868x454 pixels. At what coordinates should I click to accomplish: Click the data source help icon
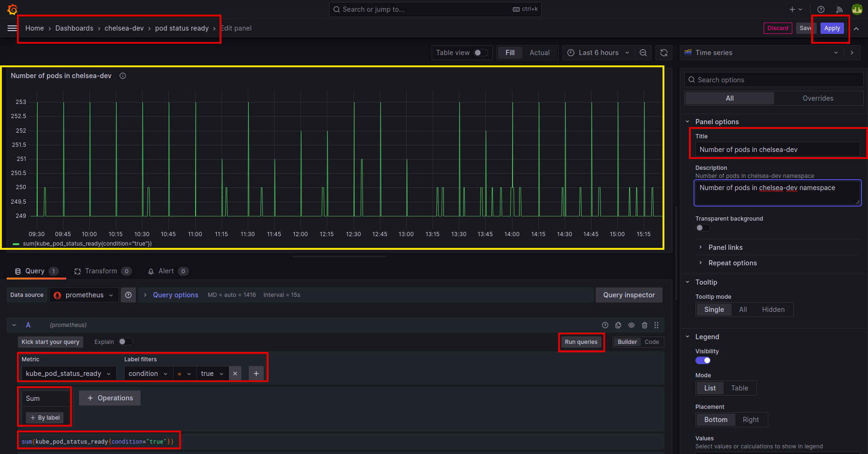[x=128, y=295]
